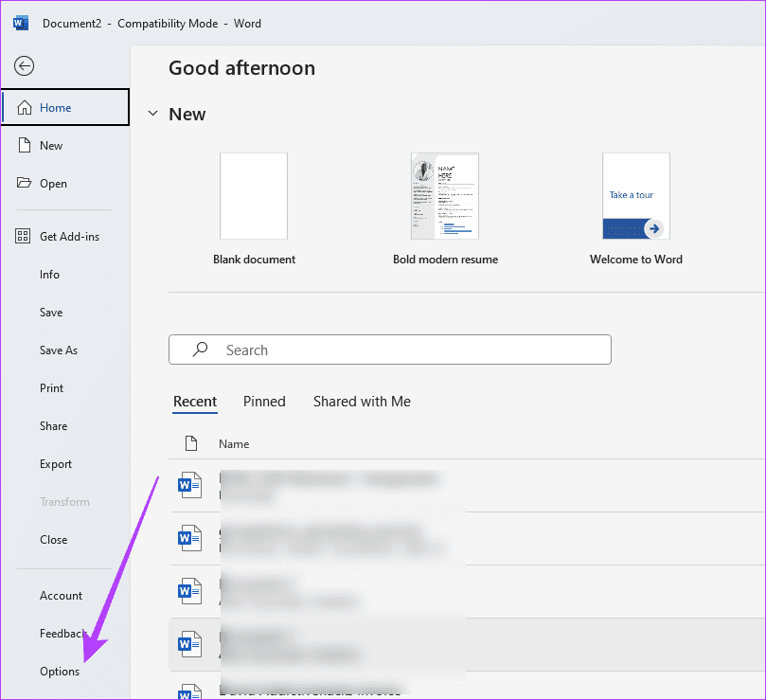The height and width of the screenshot is (700, 766).
Task: Open Word Options
Action: coord(65,672)
